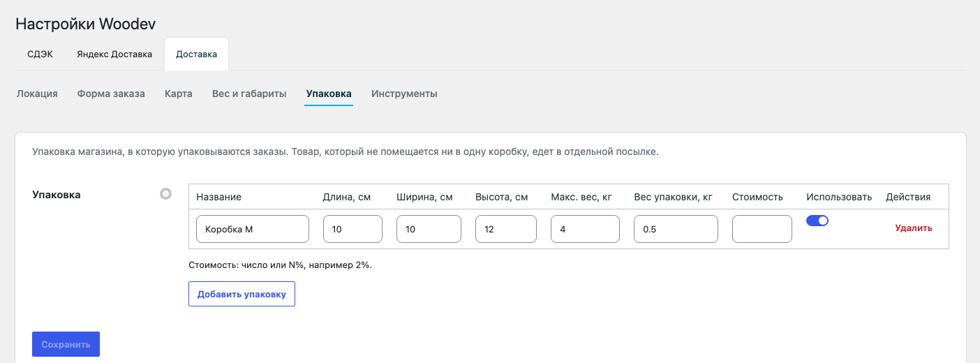Image resolution: width=980 pixels, height=363 pixels.
Task: Click the Высота, см column header
Action: [x=502, y=197]
